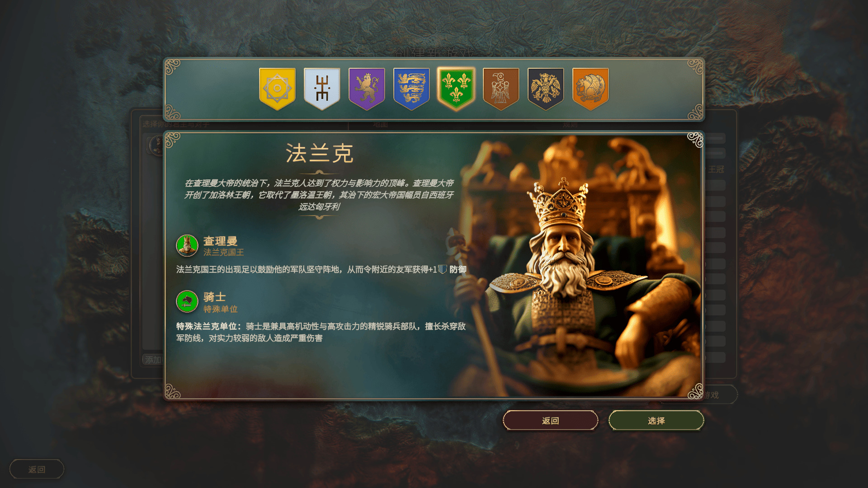This screenshot has height=488, width=868.
Task: Click the green fleur-de-lis Franks shield
Action: coord(456,89)
